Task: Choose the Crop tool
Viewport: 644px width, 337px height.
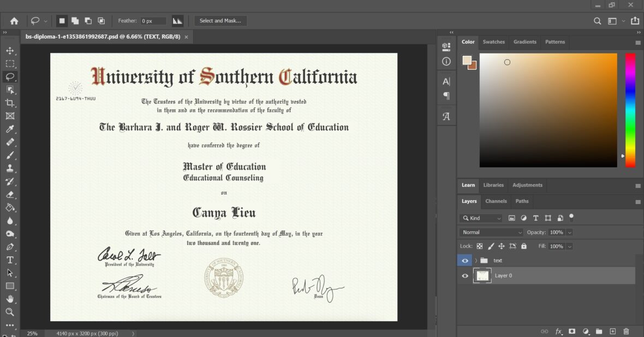Action: (11, 103)
